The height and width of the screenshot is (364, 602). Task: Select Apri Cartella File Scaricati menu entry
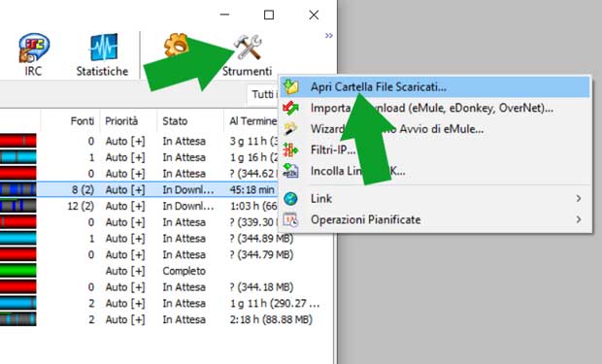point(435,86)
